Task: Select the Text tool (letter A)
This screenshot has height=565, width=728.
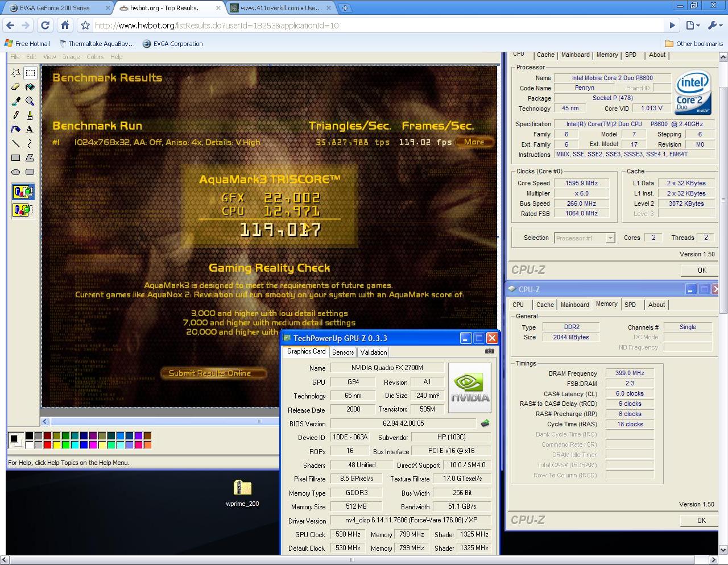Action: pyautogui.click(x=30, y=130)
